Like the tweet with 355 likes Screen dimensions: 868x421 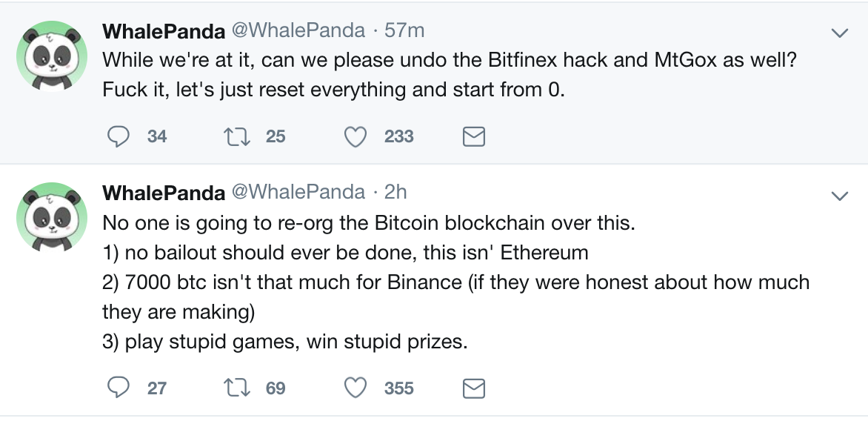355,388
